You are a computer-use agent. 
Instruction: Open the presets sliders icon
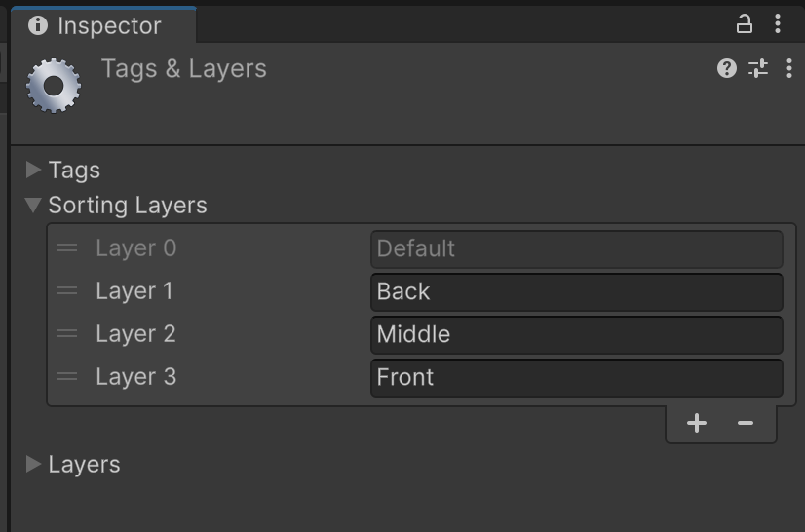[758, 68]
